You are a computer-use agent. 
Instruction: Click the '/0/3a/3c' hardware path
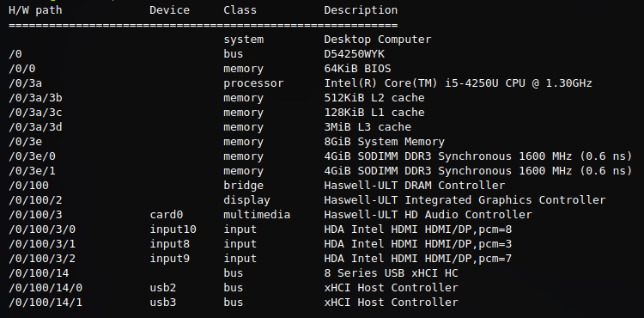pos(35,113)
